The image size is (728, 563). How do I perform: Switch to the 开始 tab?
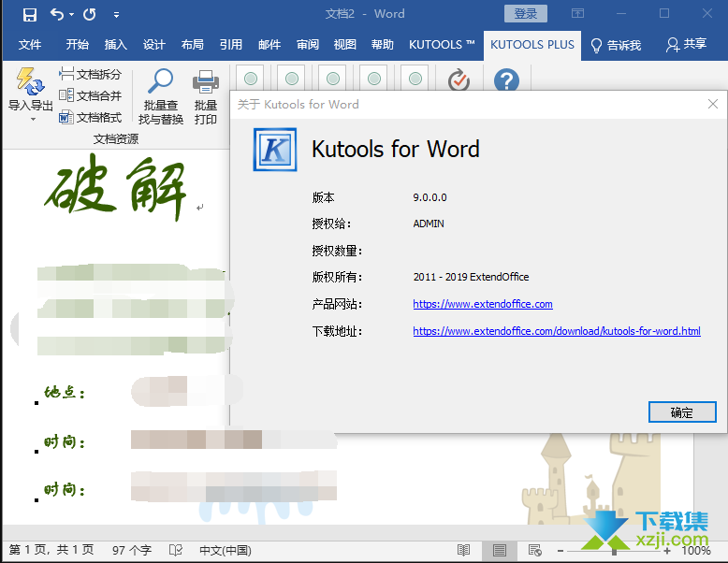click(x=77, y=45)
